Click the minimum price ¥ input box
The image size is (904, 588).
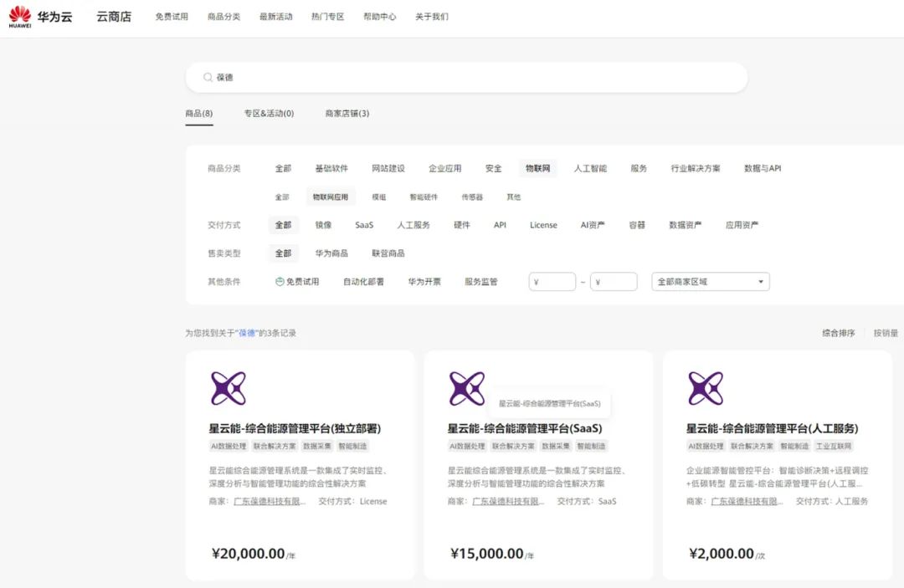pos(552,282)
